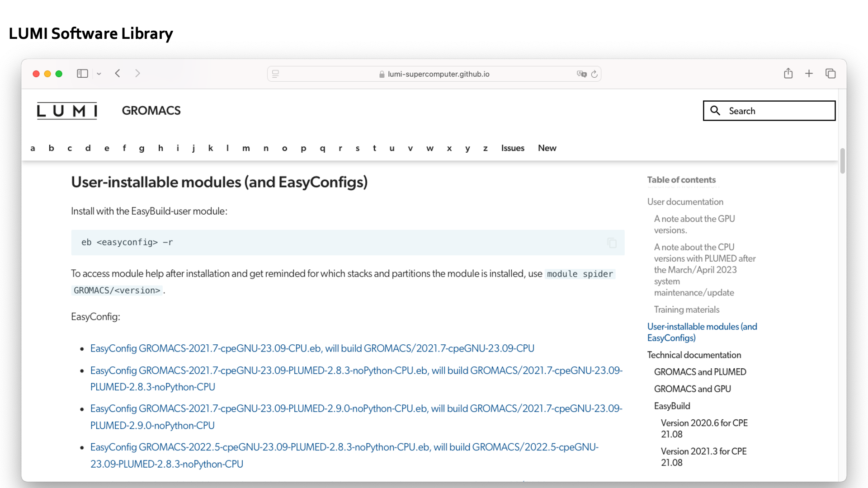Jump to Version 2021.3 for CPE 21.08
This screenshot has height=488, width=868.
704,457
